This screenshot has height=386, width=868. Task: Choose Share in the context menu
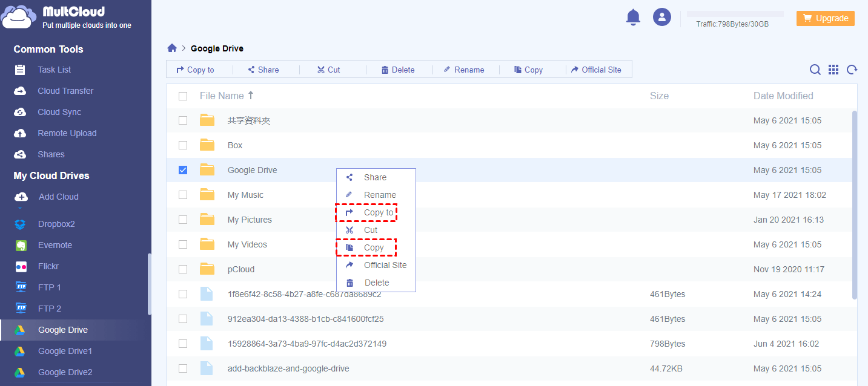pos(376,177)
